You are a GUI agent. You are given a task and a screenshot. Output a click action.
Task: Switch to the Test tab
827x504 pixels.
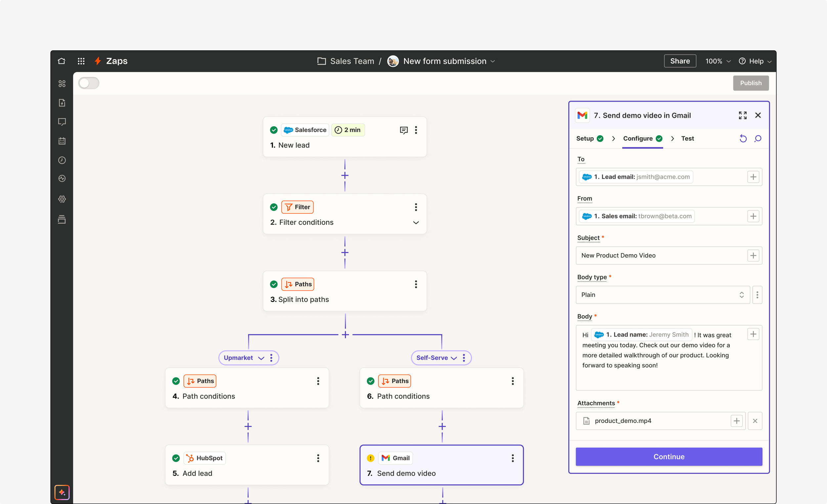687,139
